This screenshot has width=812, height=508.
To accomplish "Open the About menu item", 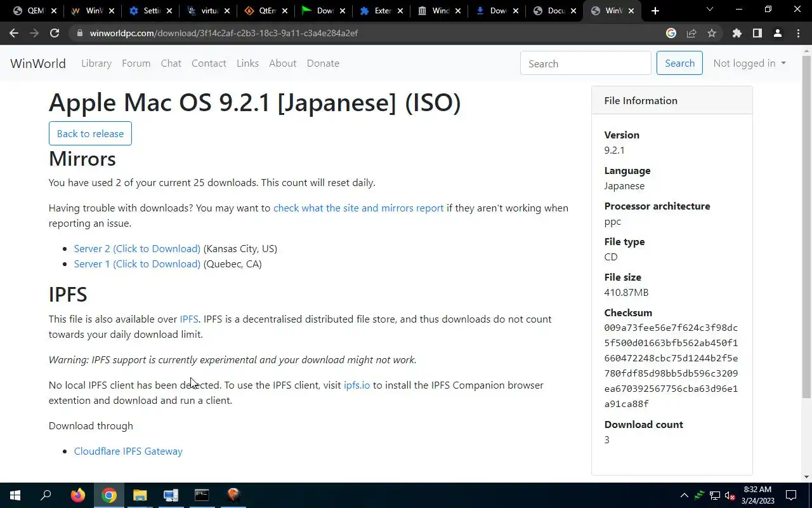I will (282, 63).
